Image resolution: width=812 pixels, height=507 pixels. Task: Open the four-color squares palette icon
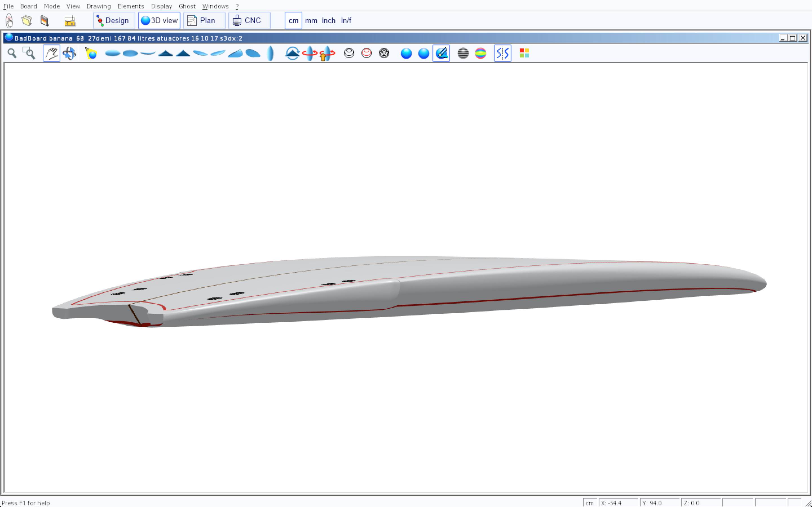click(x=524, y=53)
